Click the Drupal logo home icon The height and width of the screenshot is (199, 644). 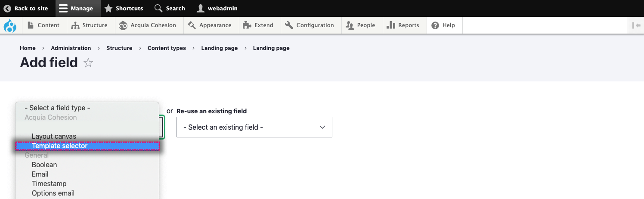(10, 25)
